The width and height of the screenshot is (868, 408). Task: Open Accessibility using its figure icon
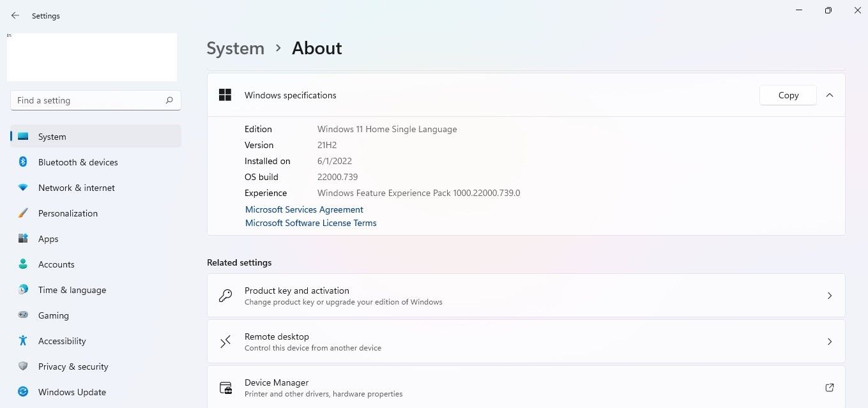coord(23,341)
